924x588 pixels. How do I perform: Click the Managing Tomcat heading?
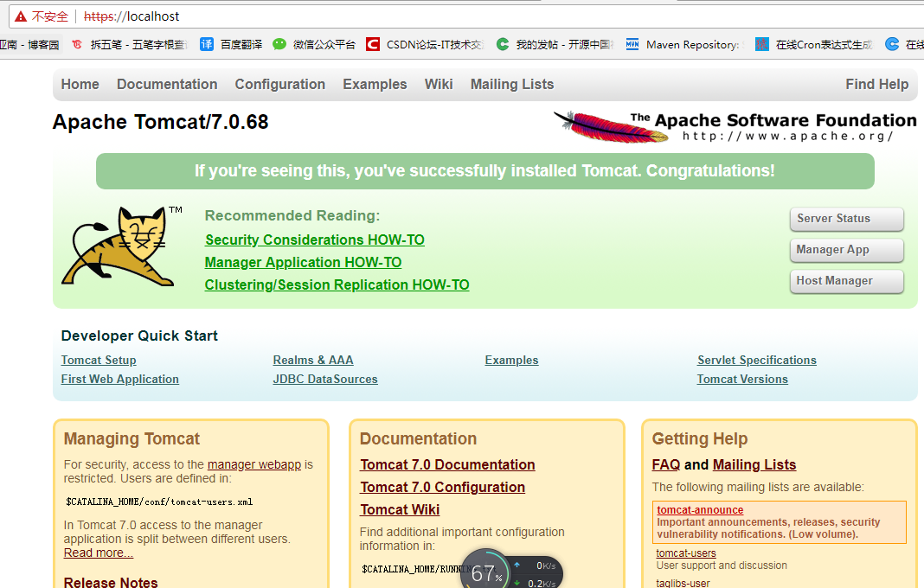coord(132,439)
